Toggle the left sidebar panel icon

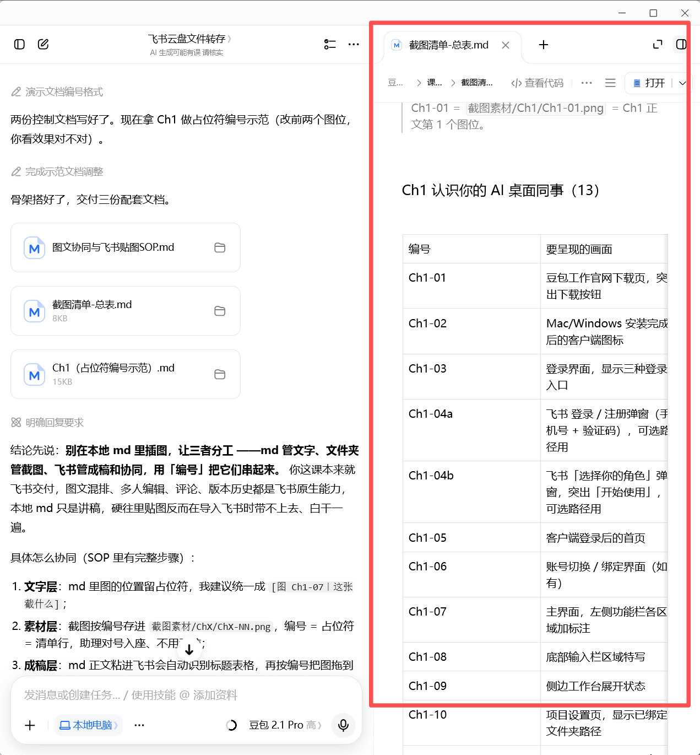19,44
